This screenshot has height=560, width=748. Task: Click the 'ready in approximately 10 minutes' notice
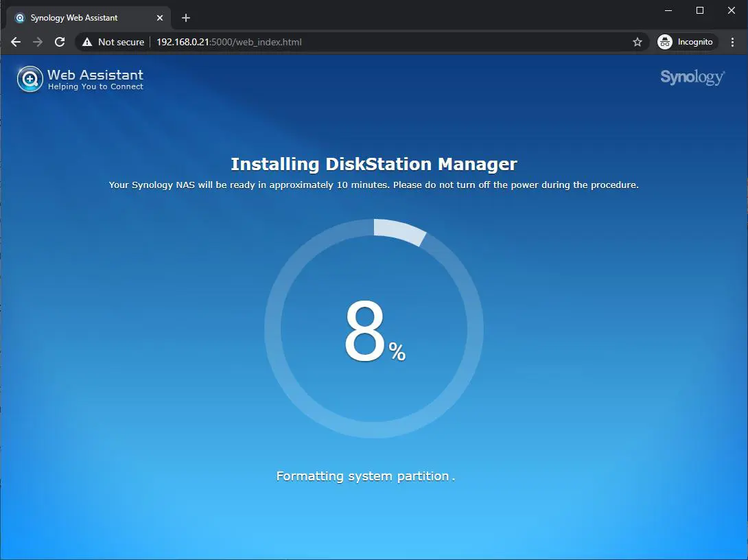point(374,185)
